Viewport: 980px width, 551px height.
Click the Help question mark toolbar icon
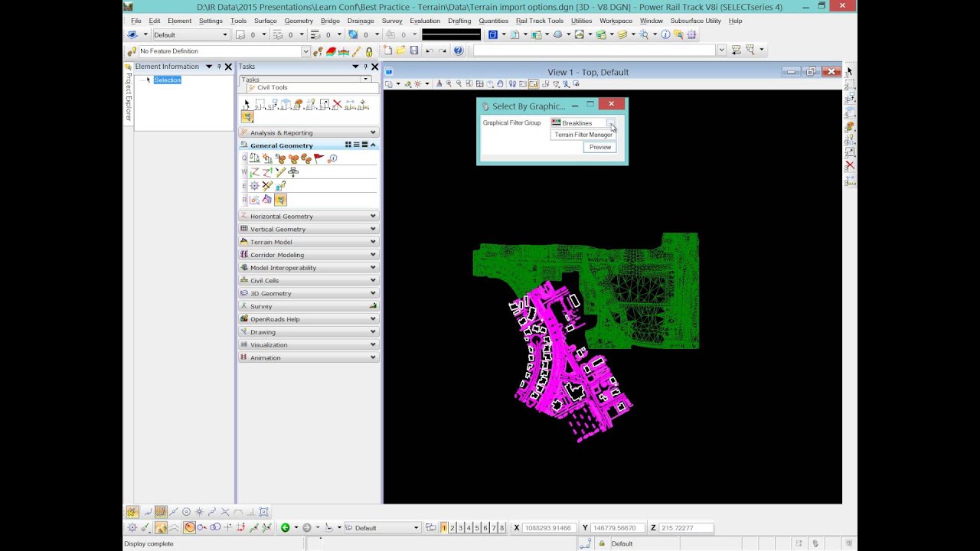(x=458, y=51)
